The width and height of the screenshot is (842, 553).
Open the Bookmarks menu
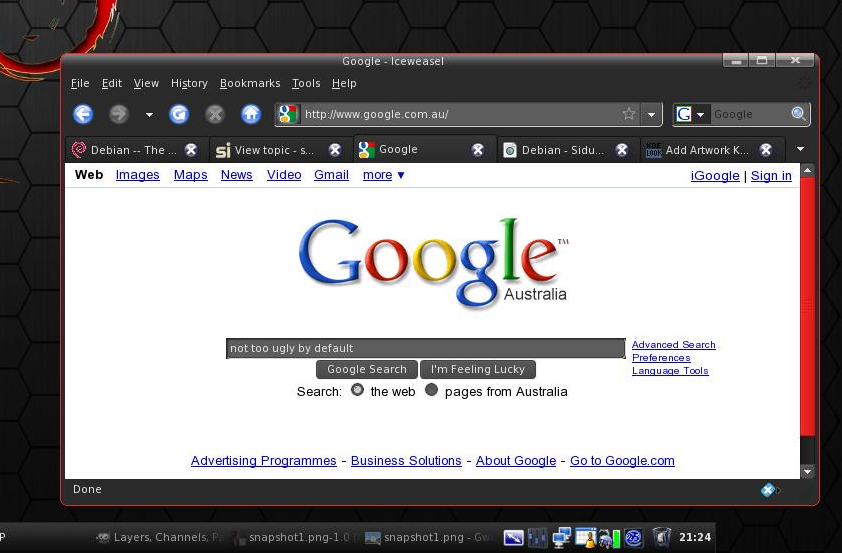point(250,83)
